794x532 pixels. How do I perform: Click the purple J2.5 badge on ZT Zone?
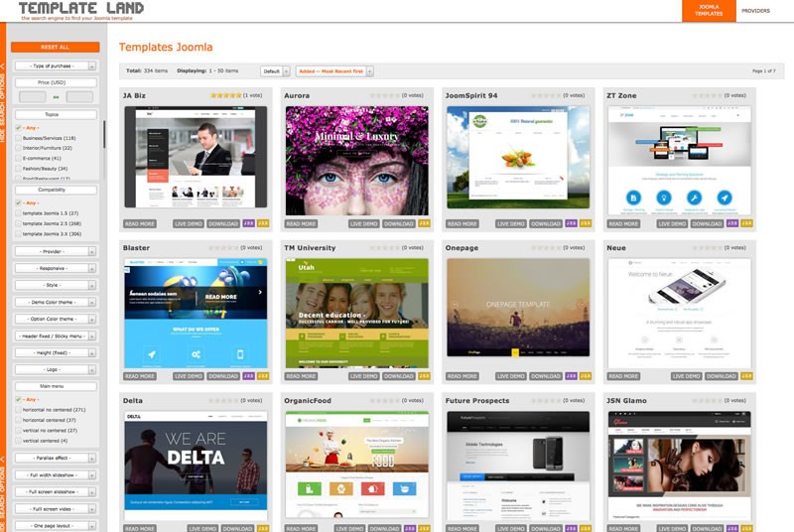pyautogui.click(x=732, y=223)
